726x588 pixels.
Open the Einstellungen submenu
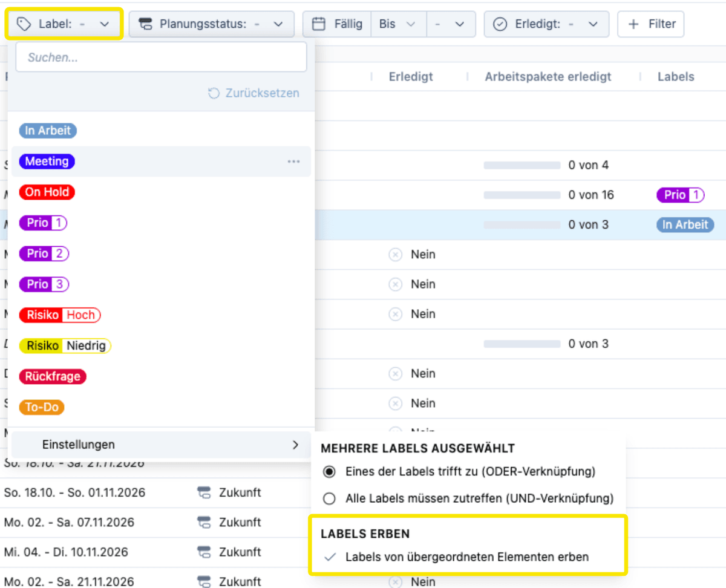pyautogui.click(x=161, y=445)
